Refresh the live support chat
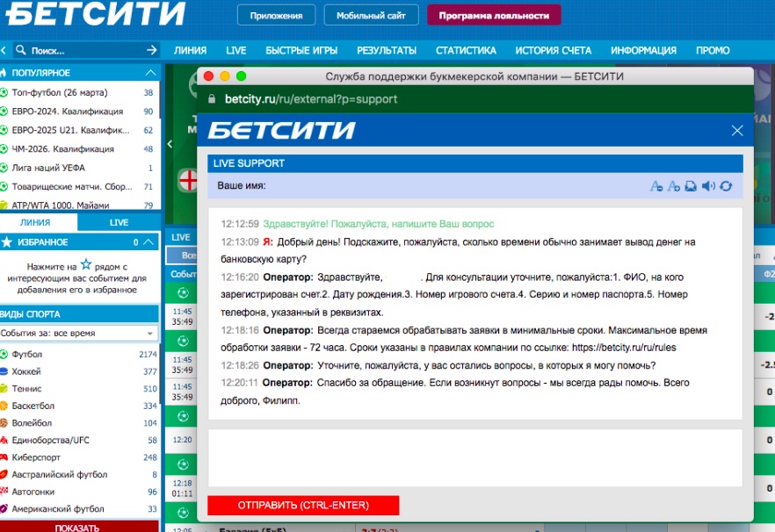This screenshot has width=775, height=532. (726, 186)
